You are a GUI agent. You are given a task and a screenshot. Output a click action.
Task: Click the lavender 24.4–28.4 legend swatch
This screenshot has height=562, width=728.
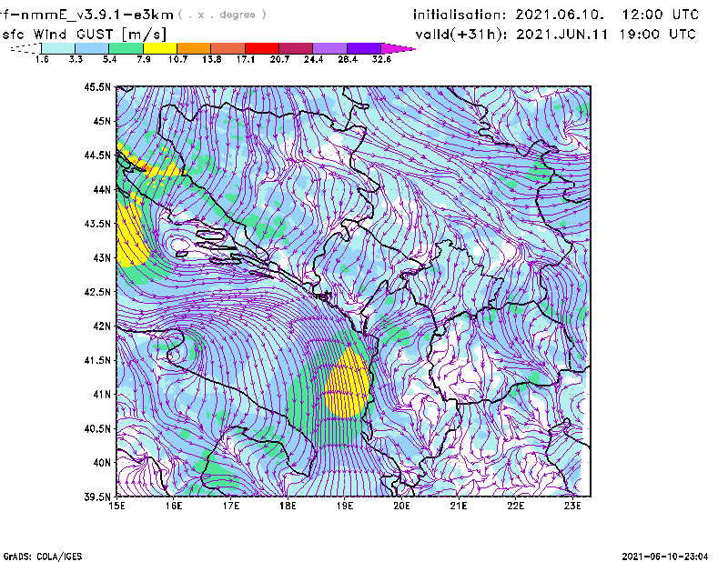pos(329,48)
